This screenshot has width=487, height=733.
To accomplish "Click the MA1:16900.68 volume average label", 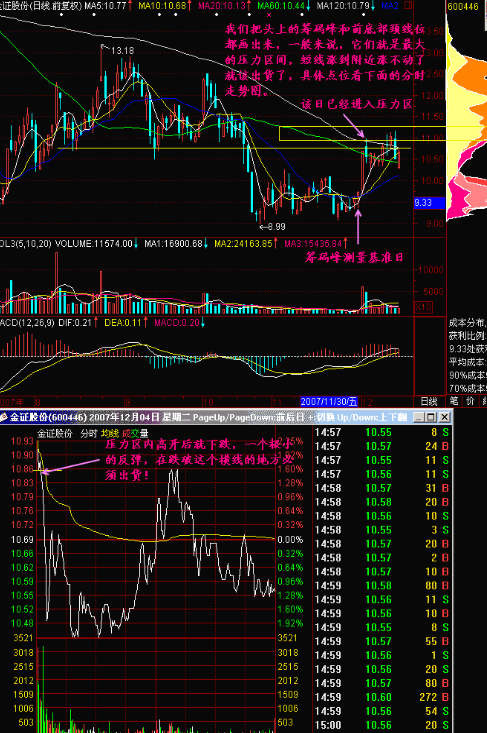I will (x=173, y=244).
